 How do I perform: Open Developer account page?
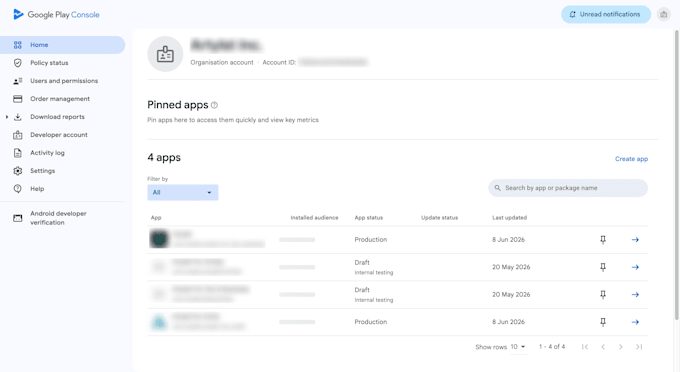pyautogui.click(x=59, y=135)
